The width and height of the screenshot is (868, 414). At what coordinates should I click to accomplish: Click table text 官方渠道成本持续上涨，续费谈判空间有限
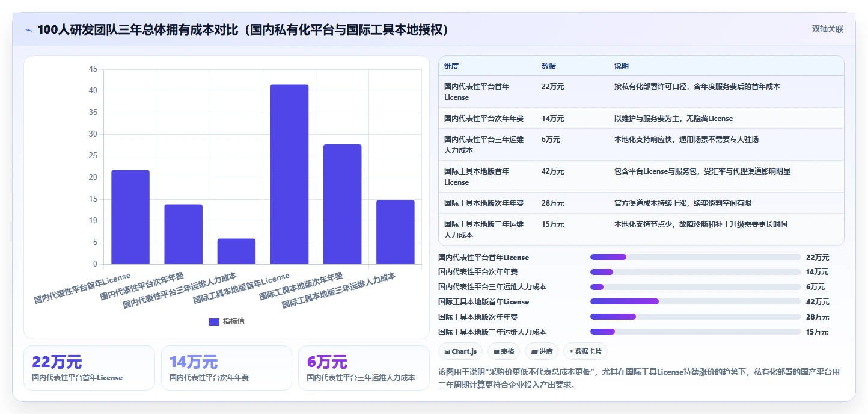(x=683, y=203)
